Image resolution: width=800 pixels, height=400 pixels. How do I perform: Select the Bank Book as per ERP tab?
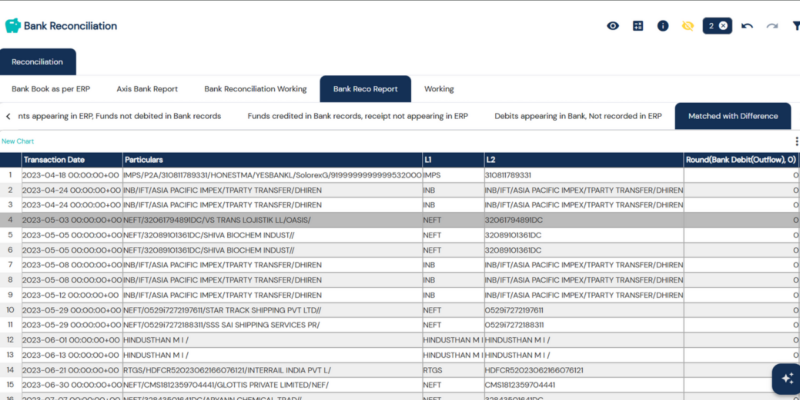point(48,89)
